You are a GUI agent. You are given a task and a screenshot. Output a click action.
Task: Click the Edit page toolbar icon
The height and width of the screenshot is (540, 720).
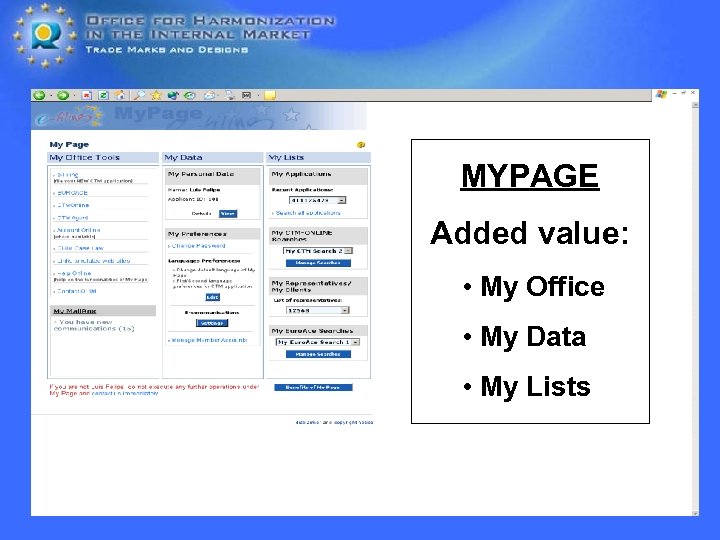(x=247, y=95)
